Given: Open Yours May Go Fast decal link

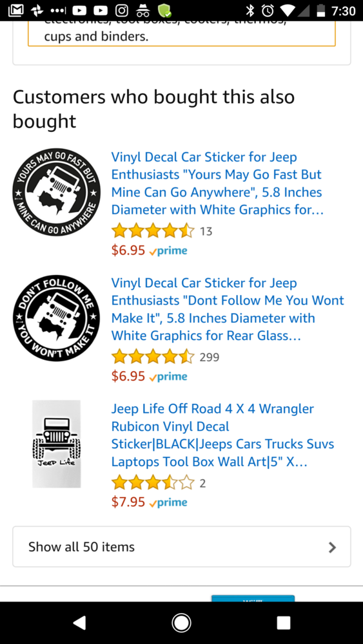Looking at the screenshot, I should pyautogui.click(x=217, y=183).
